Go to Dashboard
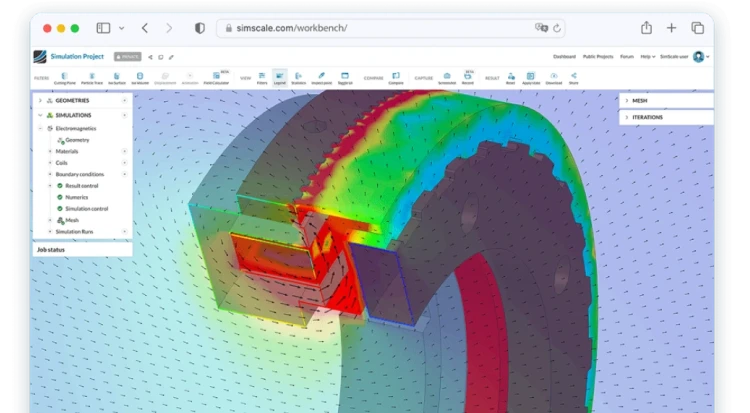Viewport: 750px width, 413px height. 564,56
